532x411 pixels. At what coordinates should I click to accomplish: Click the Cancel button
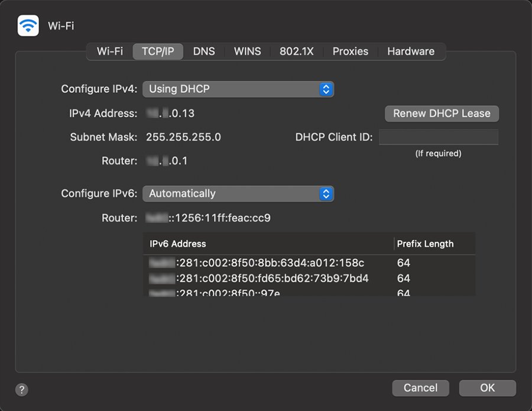pyautogui.click(x=420, y=388)
